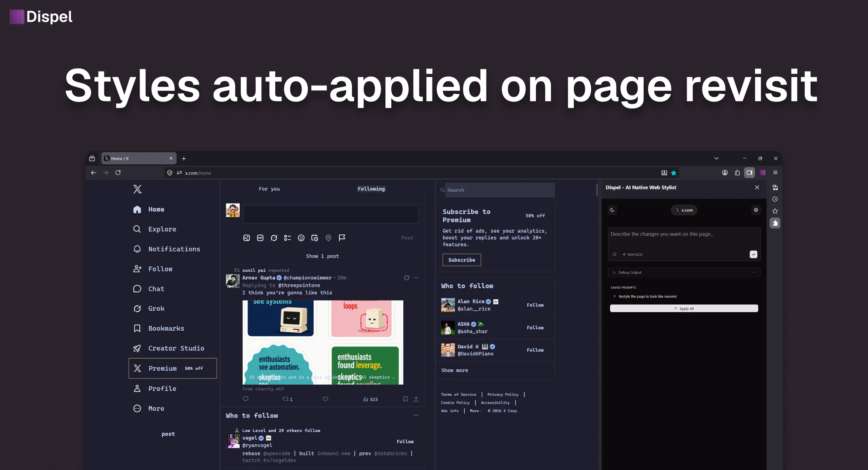Follow Alan Rice

click(x=535, y=305)
